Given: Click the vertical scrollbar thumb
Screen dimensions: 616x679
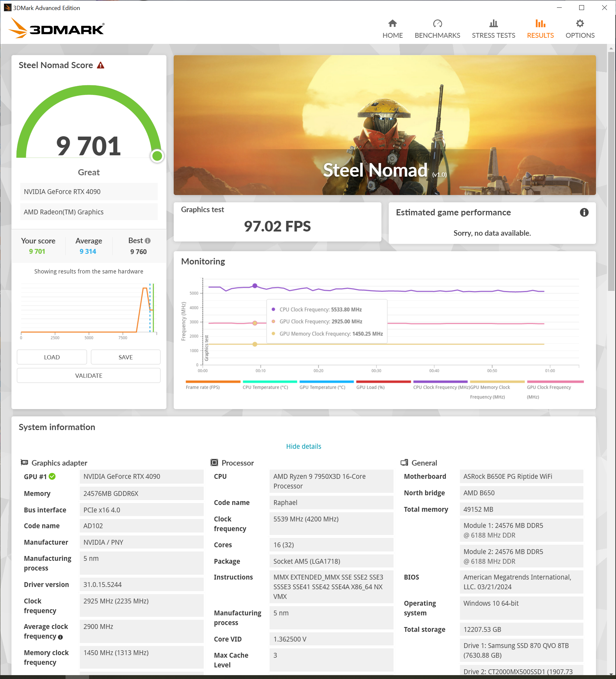Looking at the screenshot, I should [x=611, y=171].
